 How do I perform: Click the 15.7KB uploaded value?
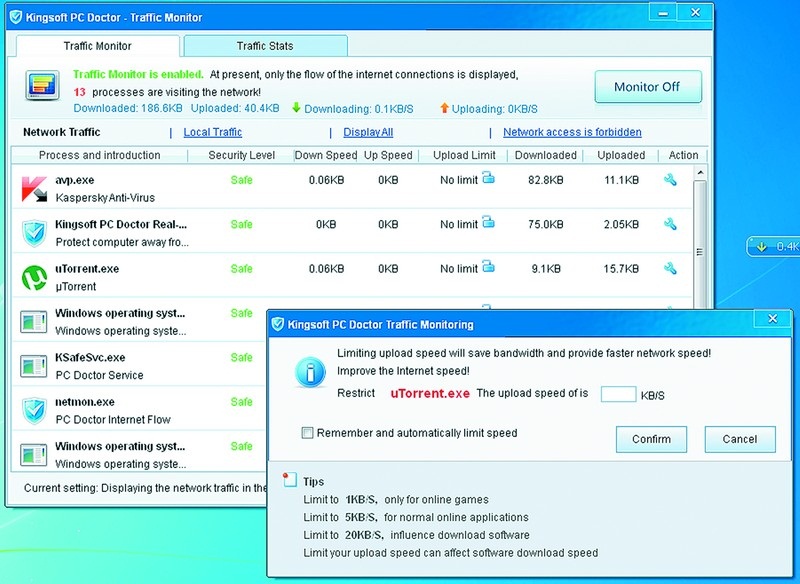[621, 269]
